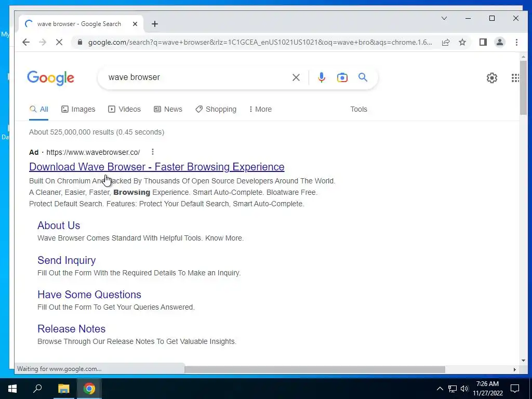Viewport: 532px width, 399px height.
Task: Switch to Shopping results tab
Action: click(x=216, y=109)
